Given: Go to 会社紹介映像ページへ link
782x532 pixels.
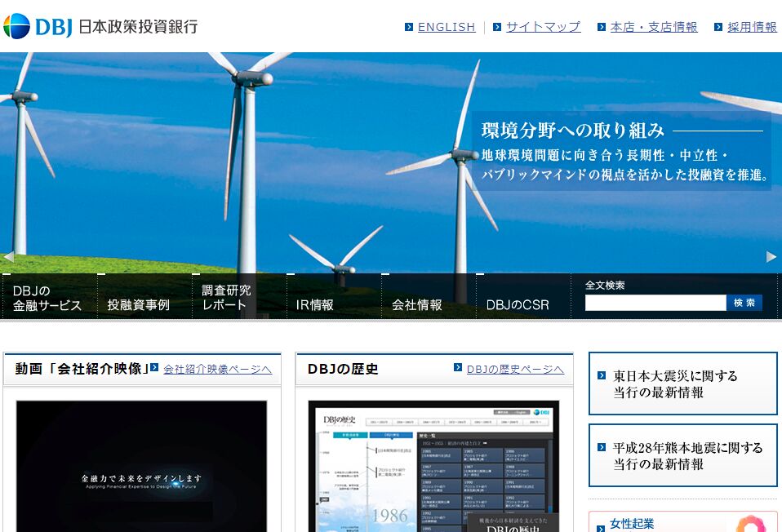Looking at the screenshot, I should point(217,369).
